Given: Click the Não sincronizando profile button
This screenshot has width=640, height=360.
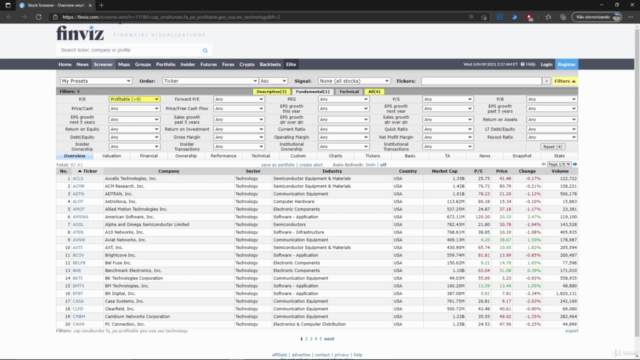Looking at the screenshot, I should click(x=597, y=17).
